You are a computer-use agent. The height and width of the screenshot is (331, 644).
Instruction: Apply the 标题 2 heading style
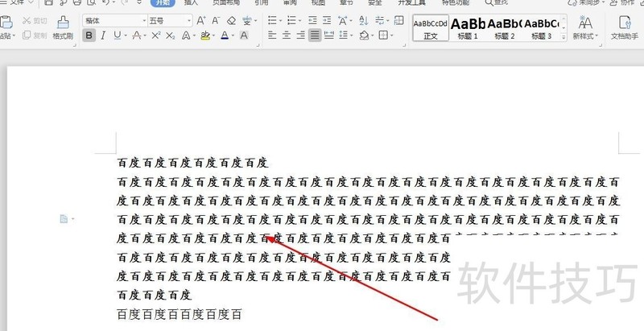click(505, 28)
